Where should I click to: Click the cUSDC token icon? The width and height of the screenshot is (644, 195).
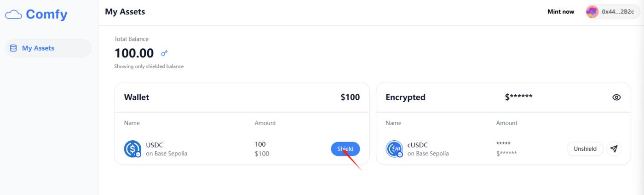(394, 149)
